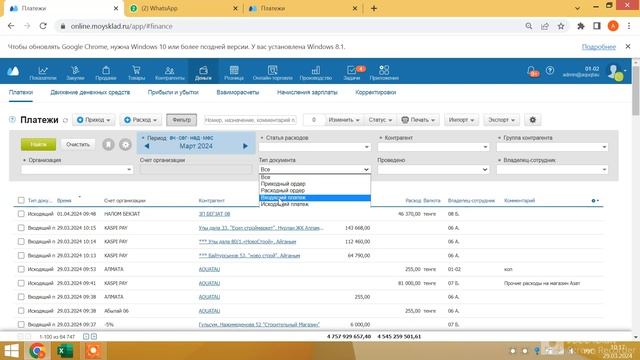This screenshot has width=640, height=360.
Task: Check the row with amount 64 790,00
Action: coord(21,256)
